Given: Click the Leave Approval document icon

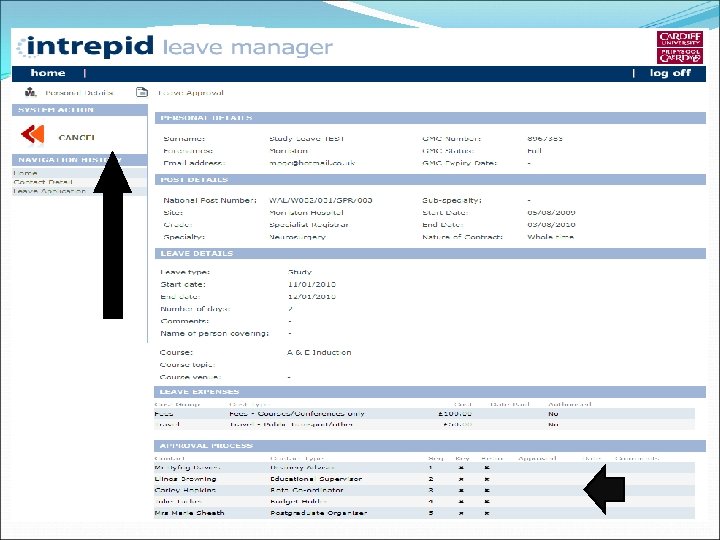Looking at the screenshot, I should [x=142, y=92].
